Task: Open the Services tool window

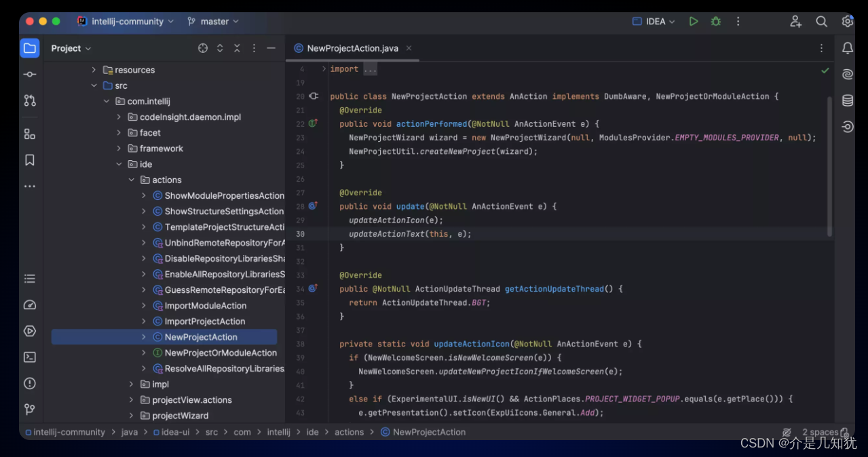Action: tap(30, 331)
